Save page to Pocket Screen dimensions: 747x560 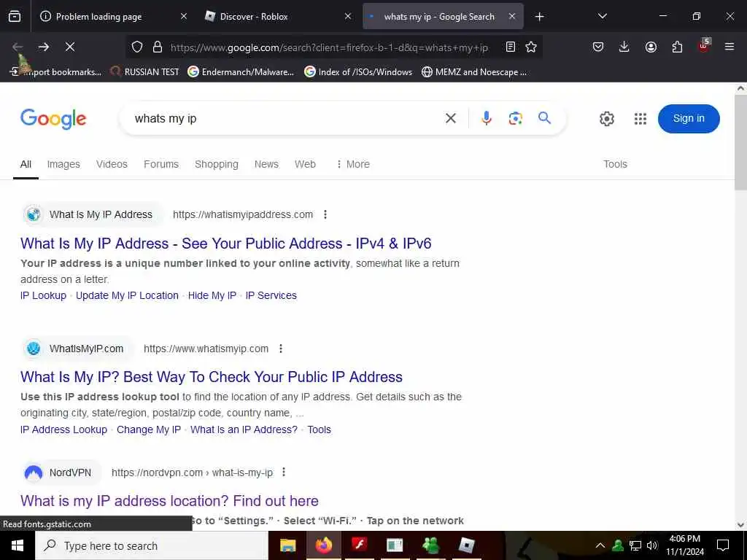[598, 47]
